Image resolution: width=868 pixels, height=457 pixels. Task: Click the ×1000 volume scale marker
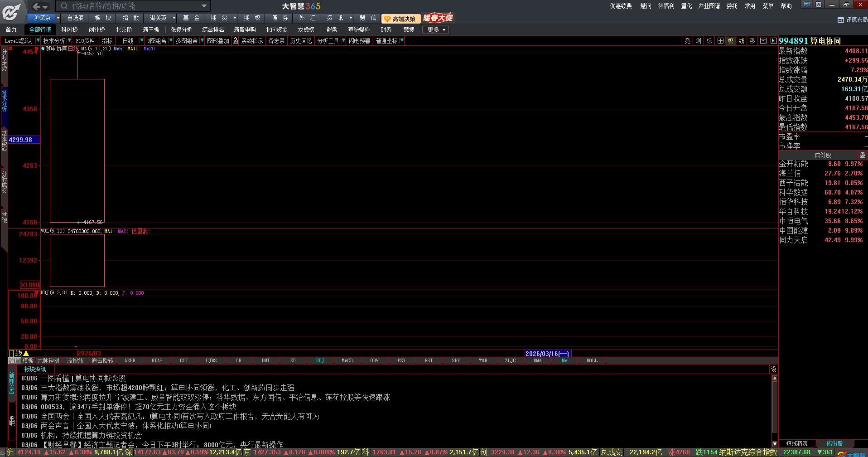29,285
